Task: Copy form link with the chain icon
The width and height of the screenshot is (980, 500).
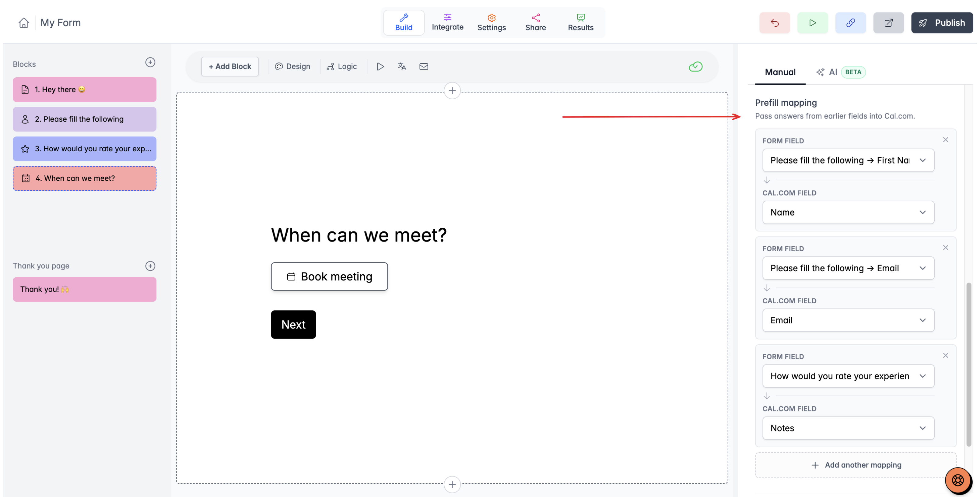Action: [850, 23]
